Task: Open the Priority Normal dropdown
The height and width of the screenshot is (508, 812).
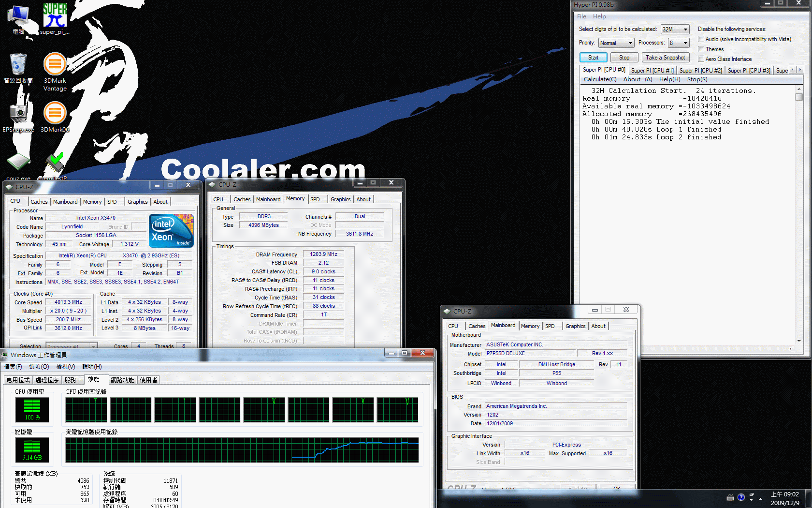Action: (616, 43)
